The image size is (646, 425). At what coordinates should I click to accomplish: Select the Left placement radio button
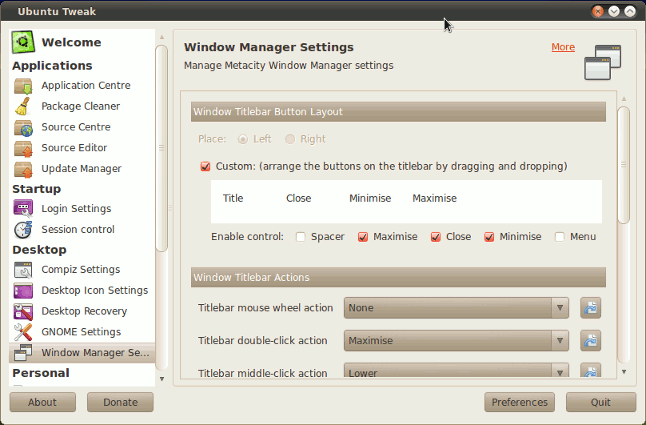(243, 139)
